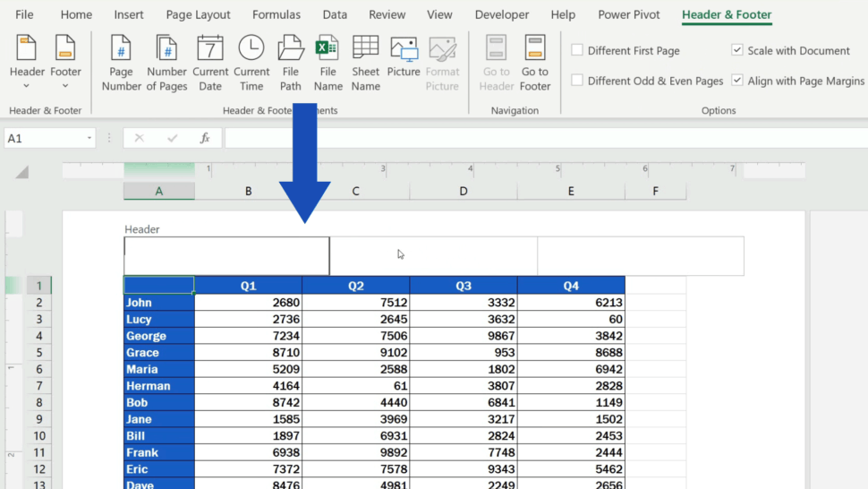
Task: Click the left header section box
Action: (226, 256)
